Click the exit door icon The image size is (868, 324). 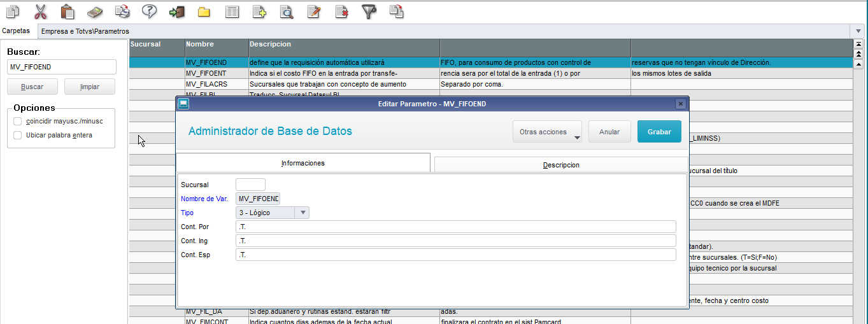(x=176, y=11)
